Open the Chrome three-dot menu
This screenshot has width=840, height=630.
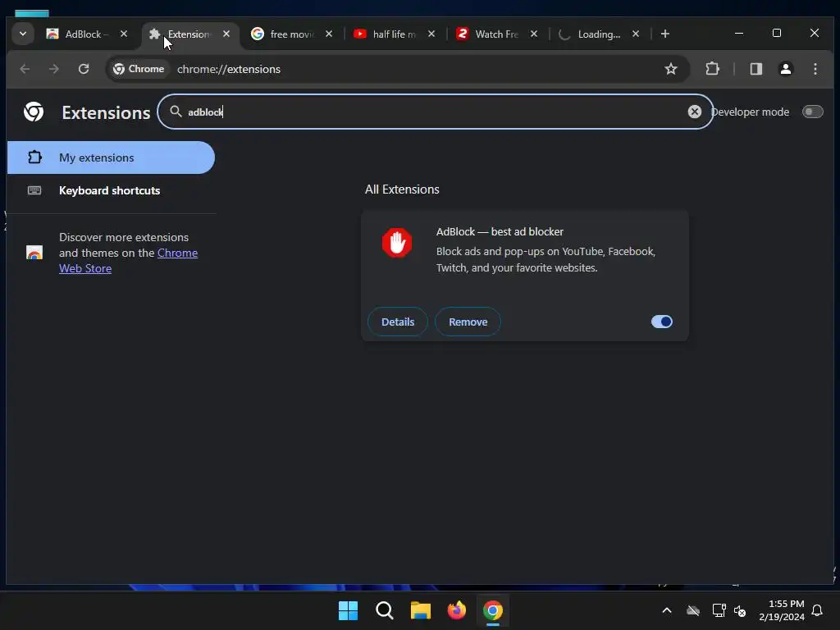tap(815, 69)
